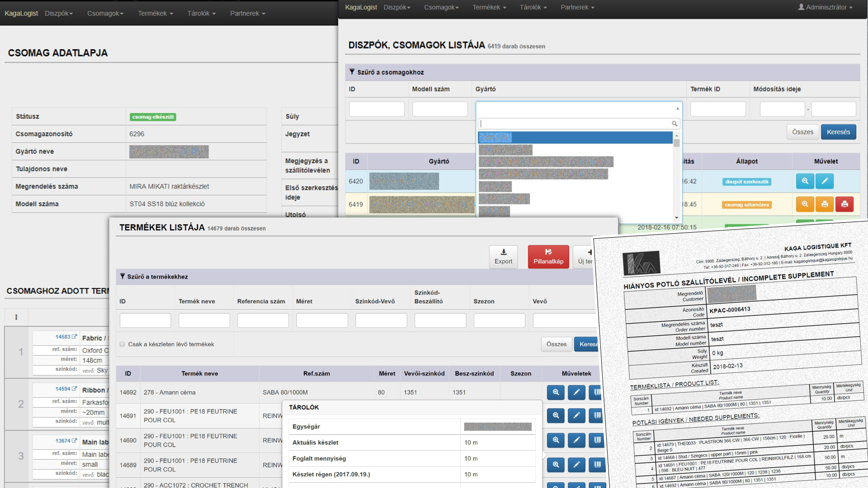The height and width of the screenshot is (488, 868).
Task: Focus the Módosítás ideje start date field
Action: [x=783, y=109]
